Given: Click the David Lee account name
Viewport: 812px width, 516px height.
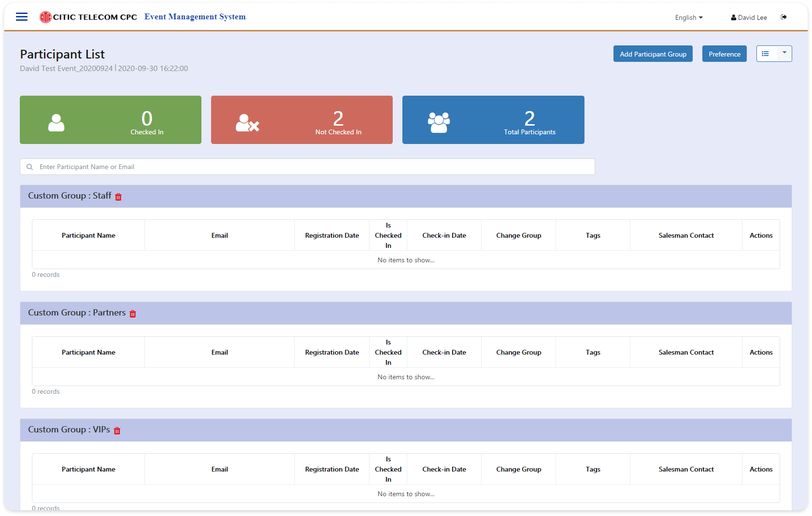Looking at the screenshot, I should (752, 17).
